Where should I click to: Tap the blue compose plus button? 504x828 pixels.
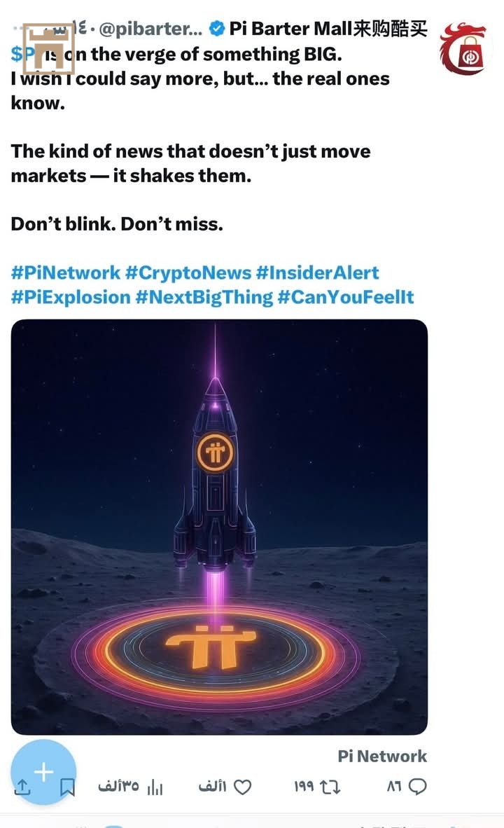[x=43, y=771]
